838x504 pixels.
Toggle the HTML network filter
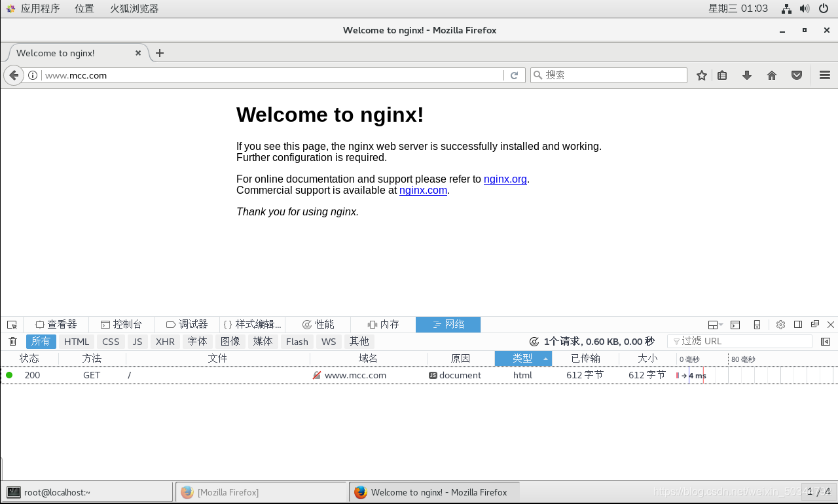click(77, 342)
